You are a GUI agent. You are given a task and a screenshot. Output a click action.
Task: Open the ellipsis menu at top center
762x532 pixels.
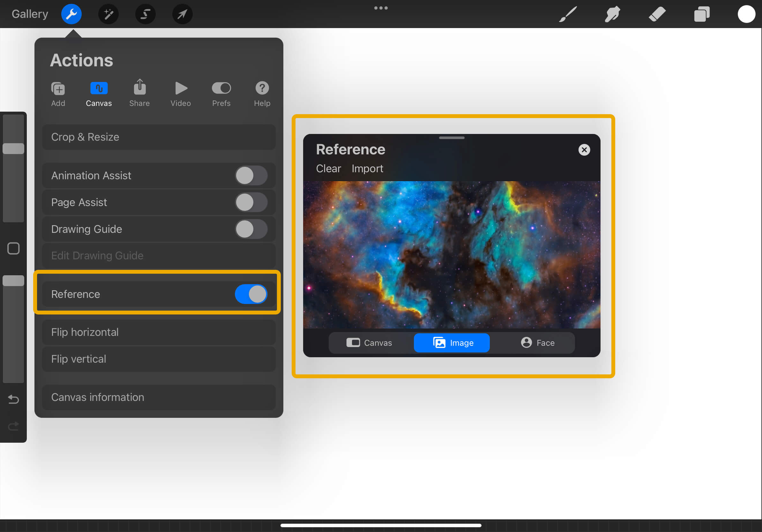click(381, 8)
